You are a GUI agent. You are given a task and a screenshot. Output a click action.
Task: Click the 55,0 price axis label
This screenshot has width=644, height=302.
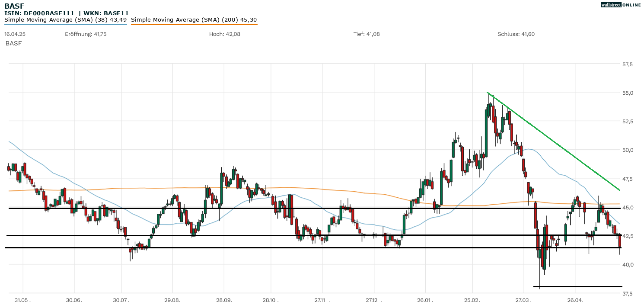(x=627, y=93)
